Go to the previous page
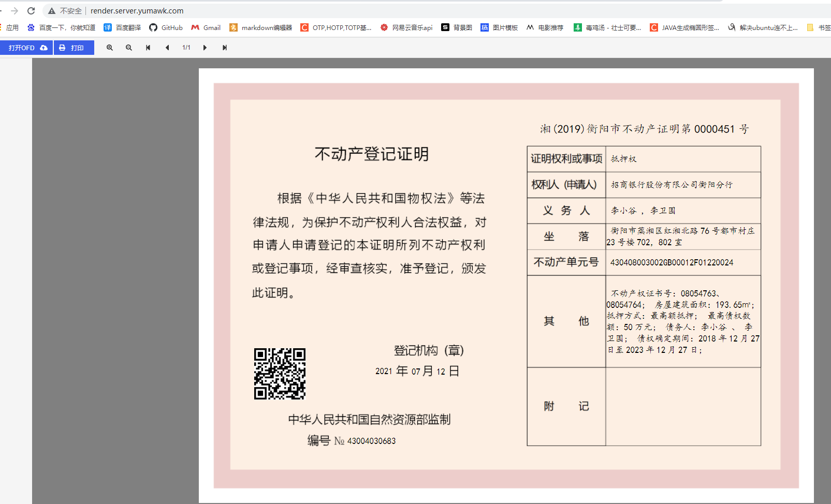 pyautogui.click(x=167, y=48)
